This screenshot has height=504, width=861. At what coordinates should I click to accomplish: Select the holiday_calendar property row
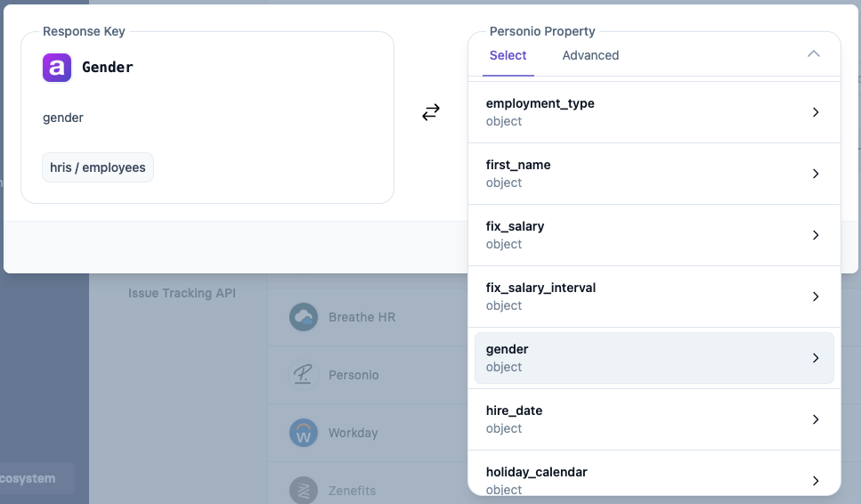pyautogui.click(x=623, y=479)
